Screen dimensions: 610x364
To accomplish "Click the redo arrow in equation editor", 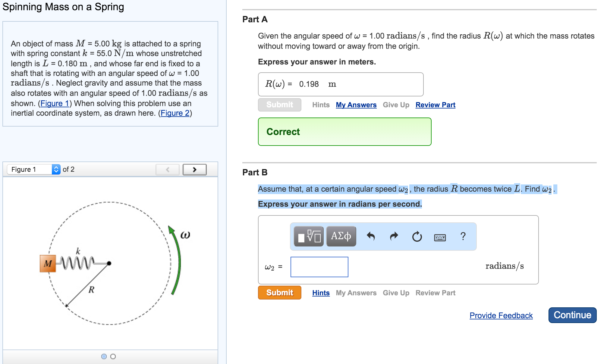I will (x=394, y=236).
